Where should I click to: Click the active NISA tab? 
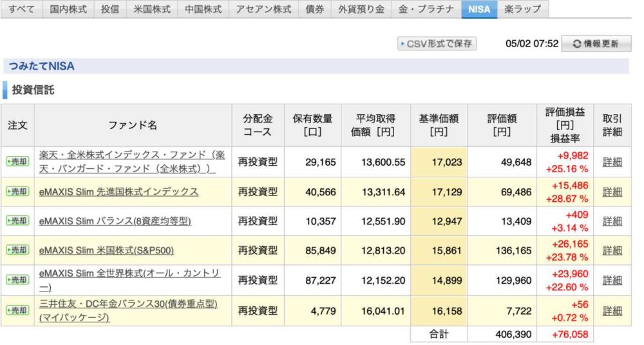click(x=479, y=9)
